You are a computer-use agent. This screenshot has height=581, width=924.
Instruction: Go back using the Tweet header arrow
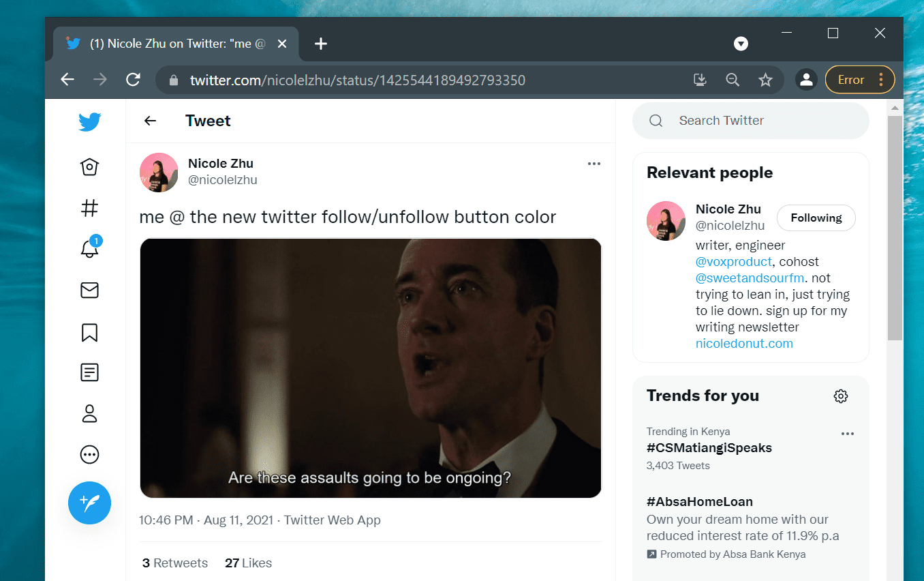150,121
